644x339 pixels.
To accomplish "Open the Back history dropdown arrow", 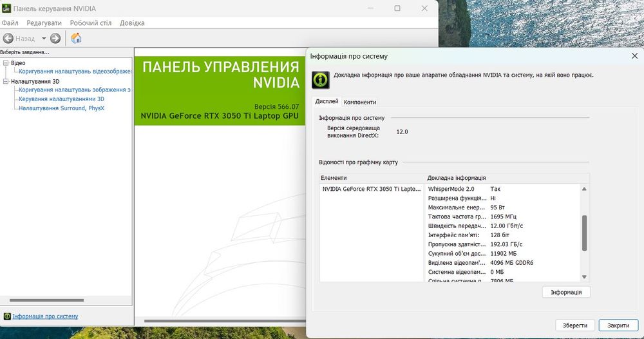I will (x=44, y=39).
